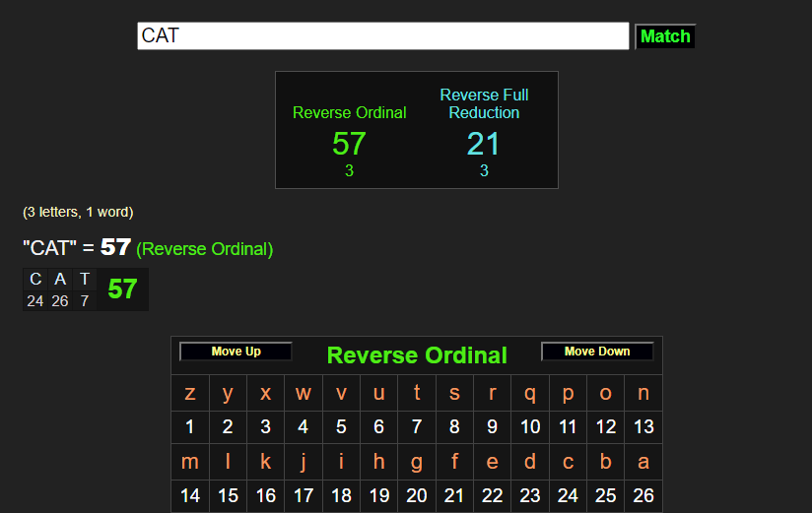
Task: Click the Match button
Action: coord(665,36)
